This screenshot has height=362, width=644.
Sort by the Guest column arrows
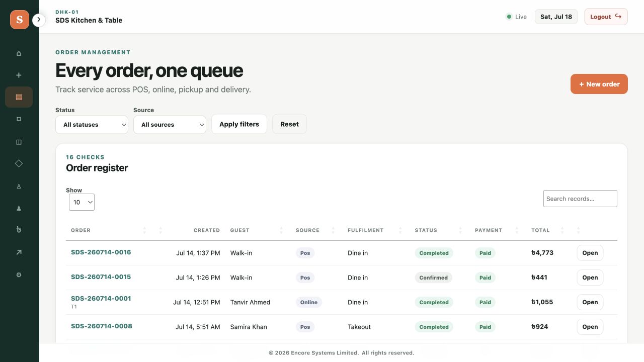coord(281,230)
